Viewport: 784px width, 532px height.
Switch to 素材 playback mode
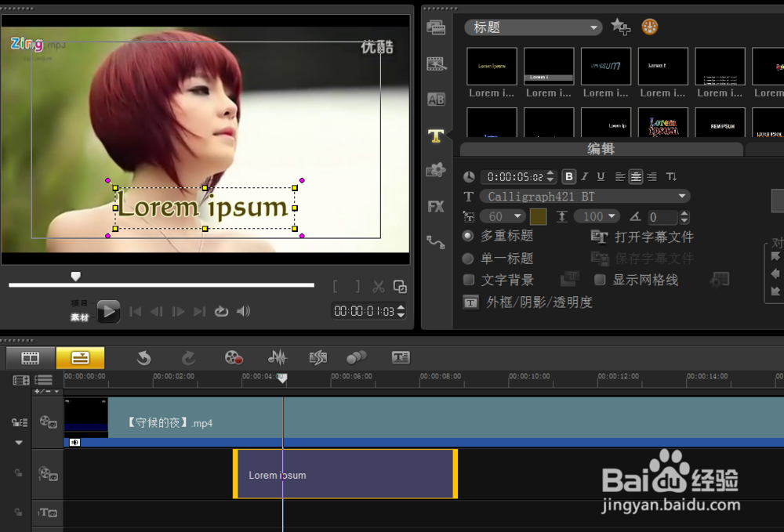(79, 317)
